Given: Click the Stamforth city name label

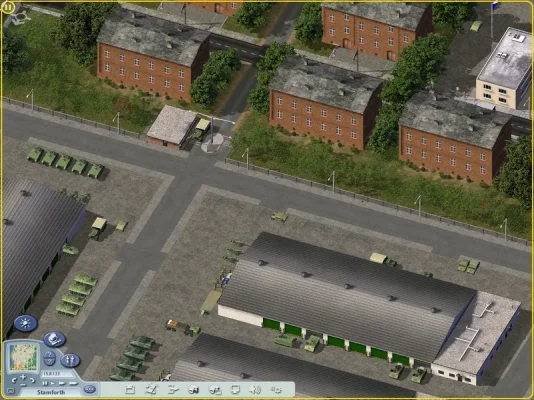Looking at the screenshot, I should (51, 393).
